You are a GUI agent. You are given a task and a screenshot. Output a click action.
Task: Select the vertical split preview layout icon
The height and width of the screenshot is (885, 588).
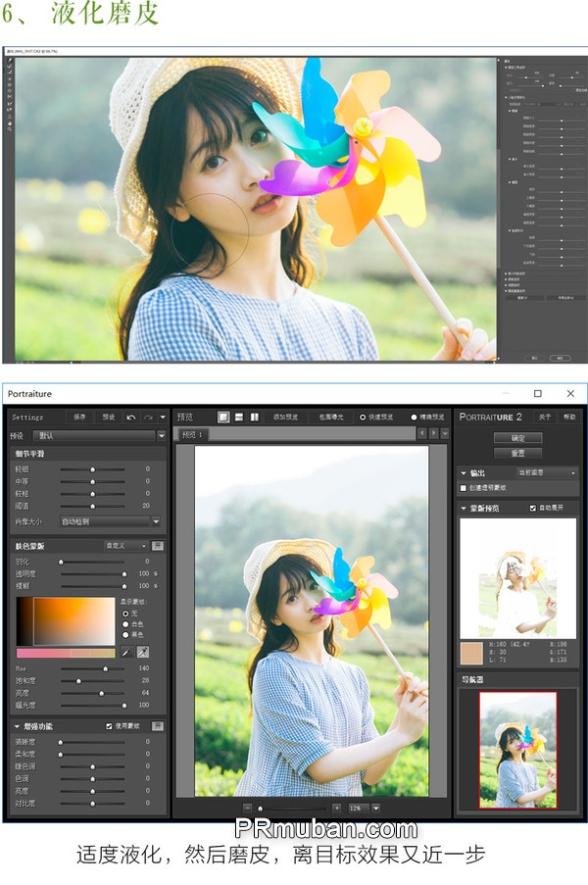click(255, 417)
